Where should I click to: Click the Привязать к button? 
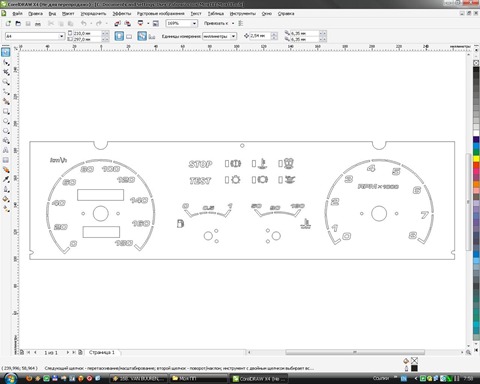[x=216, y=23]
